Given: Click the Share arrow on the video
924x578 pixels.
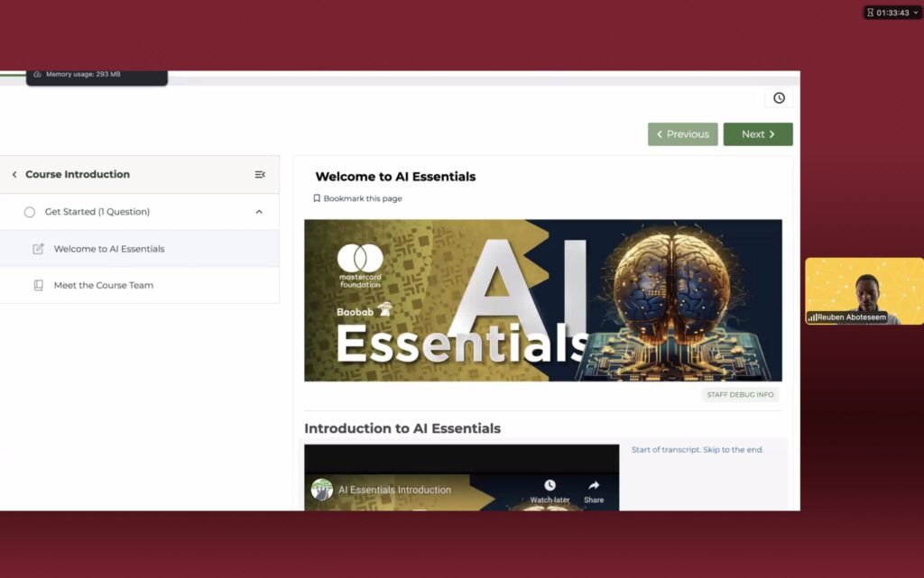Looking at the screenshot, I should click(594, 486).
